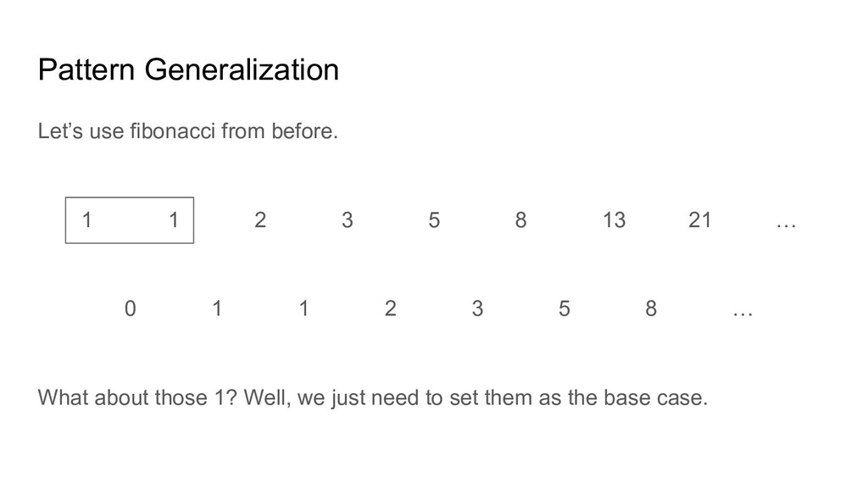This screenshot has height=488, width=868.
Task: Click the number 2 in the bottom sequence
Action: pos(390,308)
